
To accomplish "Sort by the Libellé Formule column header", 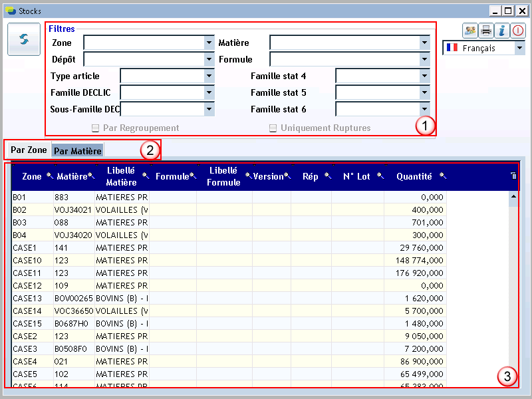I will click(x=223, y=176).
